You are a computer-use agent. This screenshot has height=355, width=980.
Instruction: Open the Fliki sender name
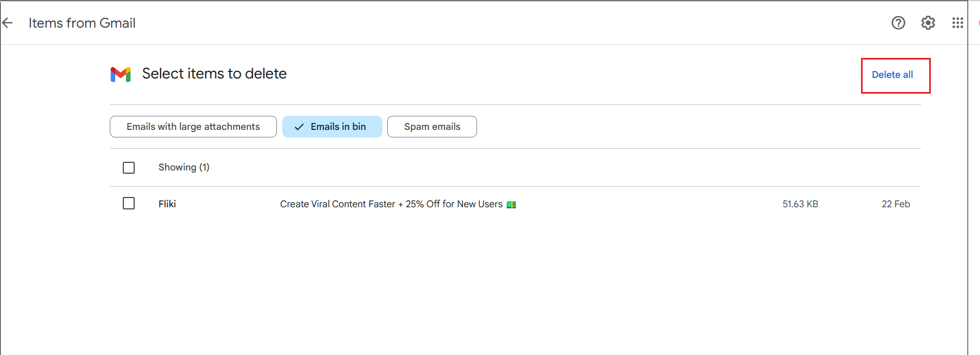coord(167,204)
